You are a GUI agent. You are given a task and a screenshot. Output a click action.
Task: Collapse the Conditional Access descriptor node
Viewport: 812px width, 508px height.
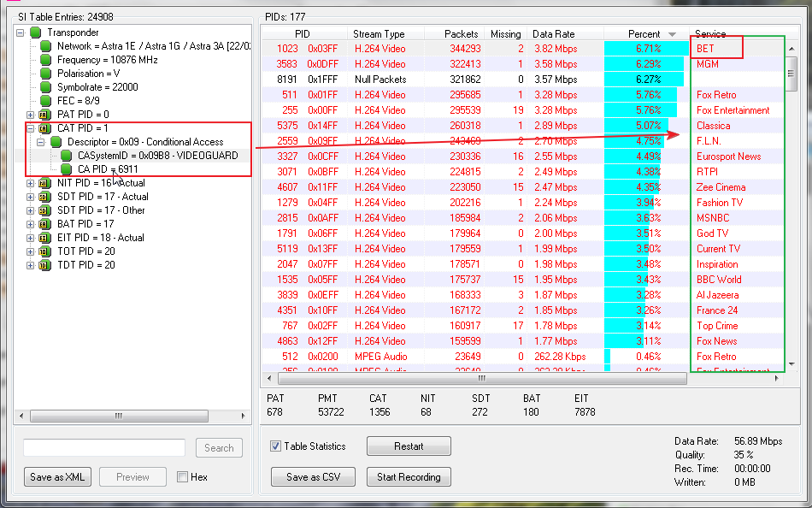[41, 142]
